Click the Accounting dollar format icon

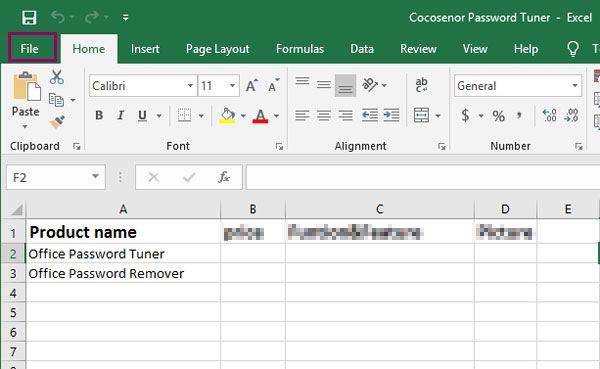465,116
